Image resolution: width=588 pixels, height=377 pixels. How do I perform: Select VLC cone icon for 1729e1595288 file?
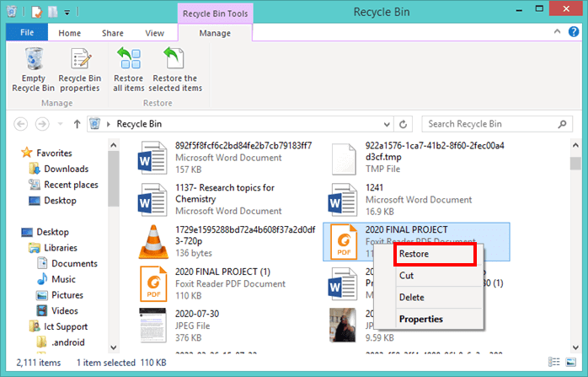tap(153, 242)
